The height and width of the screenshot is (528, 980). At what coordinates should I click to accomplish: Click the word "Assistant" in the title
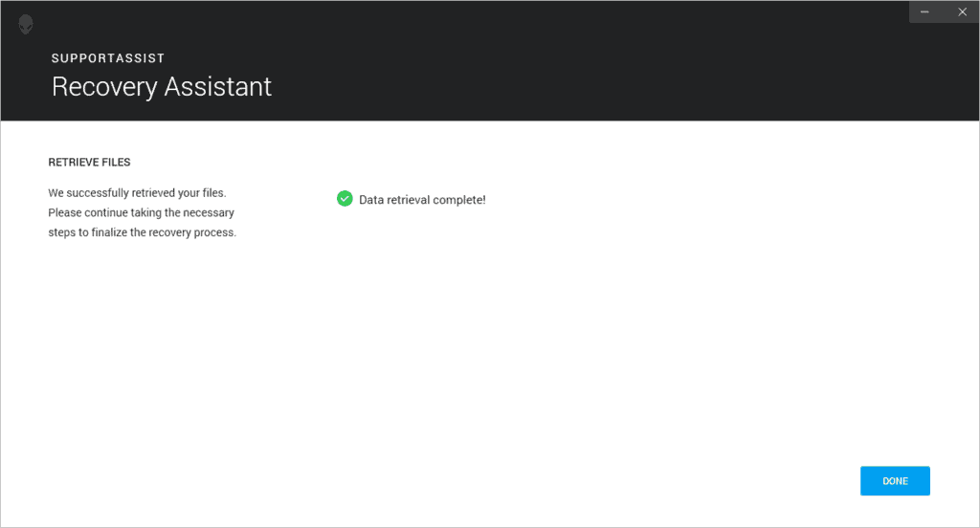[x=218, y=87]
